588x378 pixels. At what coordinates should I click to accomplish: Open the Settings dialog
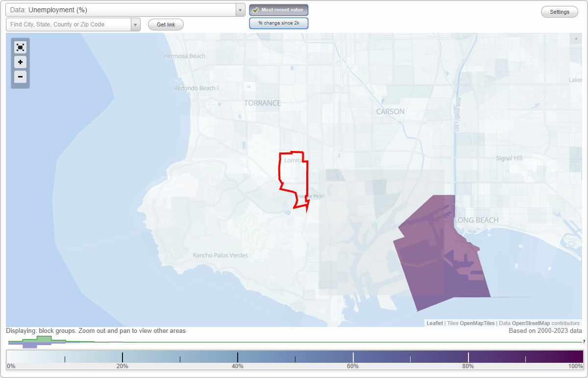click(x=559, y=11)
